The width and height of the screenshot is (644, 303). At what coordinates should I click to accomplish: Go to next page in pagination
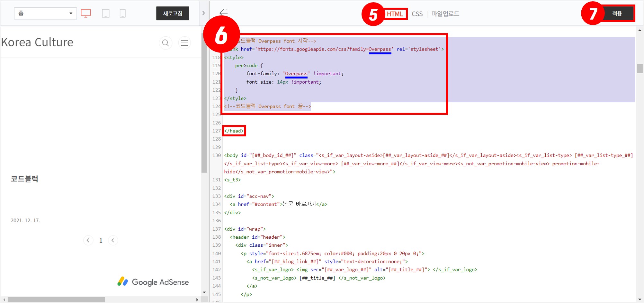[x=113, y=240]
